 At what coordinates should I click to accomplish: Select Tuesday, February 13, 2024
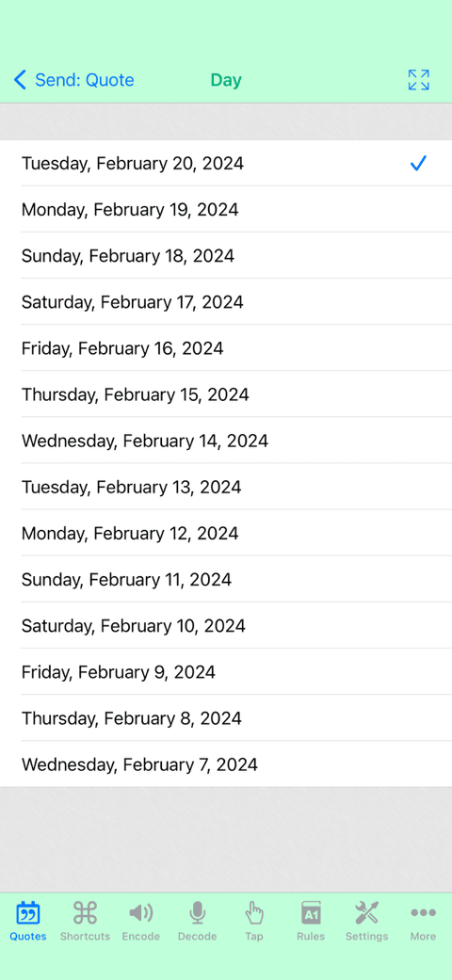[x=226, y=487]
